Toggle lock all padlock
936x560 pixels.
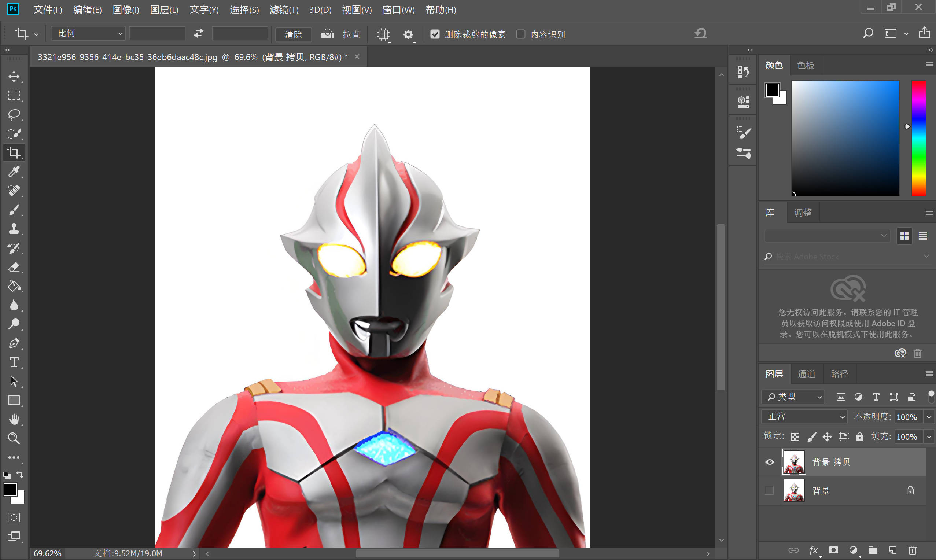[x=859, y=436]
